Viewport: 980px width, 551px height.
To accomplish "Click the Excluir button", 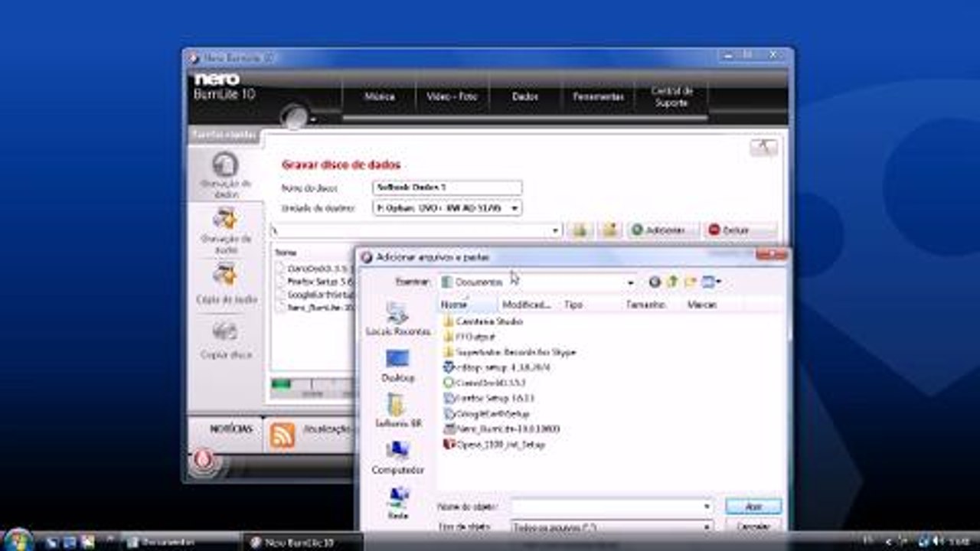I will [740, 230].
